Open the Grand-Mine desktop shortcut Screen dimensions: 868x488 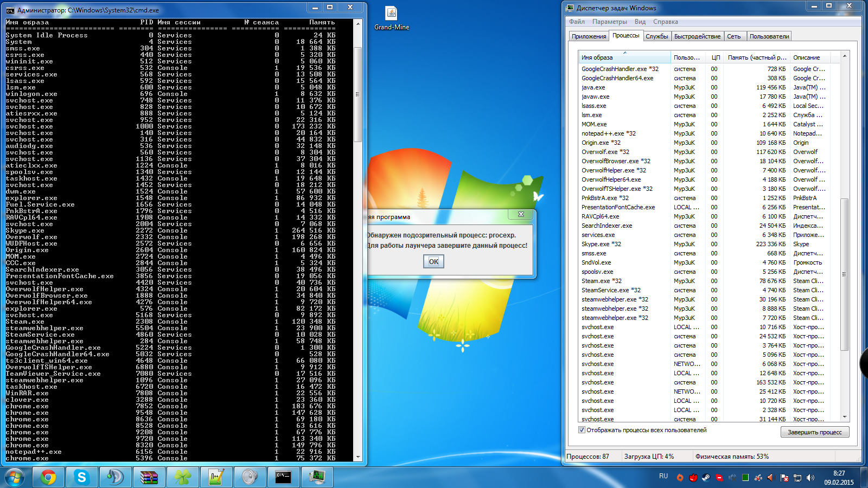[x=392, y=18]
